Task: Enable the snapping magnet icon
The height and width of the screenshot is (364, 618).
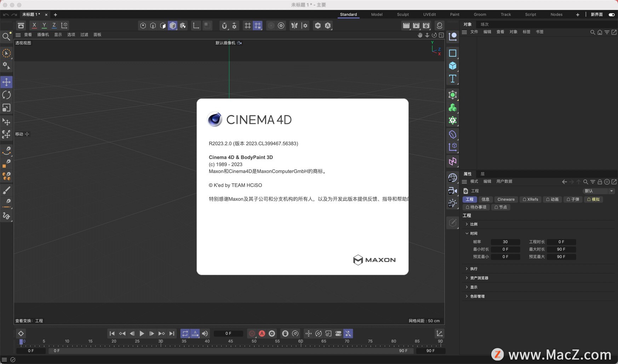Action: (224, 25)
